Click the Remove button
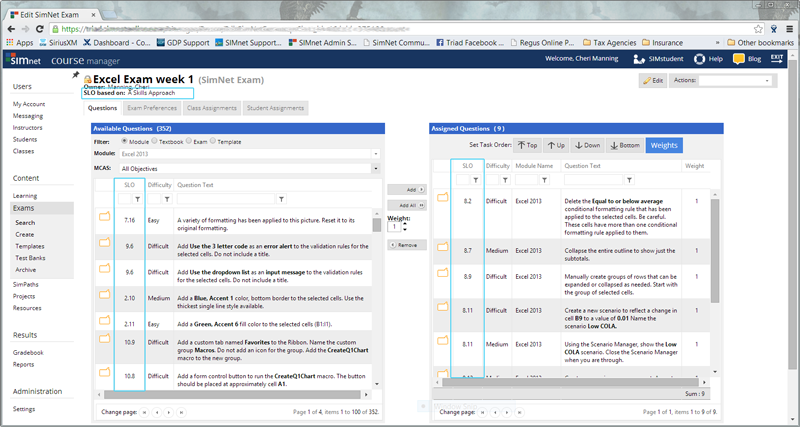800x427 pixels. [x=407, y=245]
